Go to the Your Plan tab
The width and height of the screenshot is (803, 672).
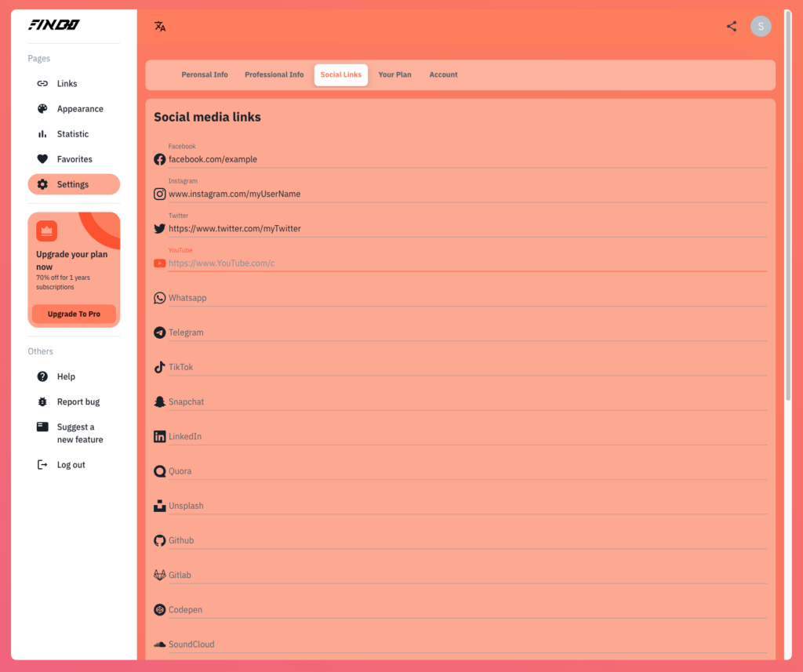395,74
